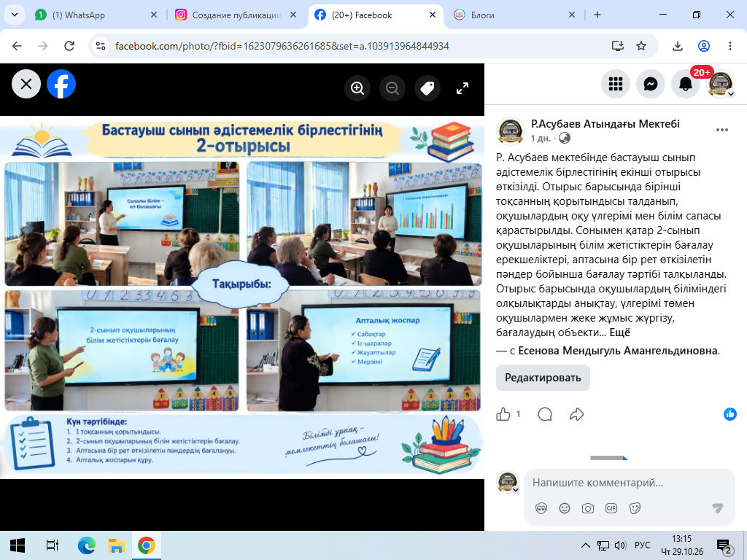The height and width of the screenshot is (560, 747).
Task: Share the post
Action: [576, 414]
